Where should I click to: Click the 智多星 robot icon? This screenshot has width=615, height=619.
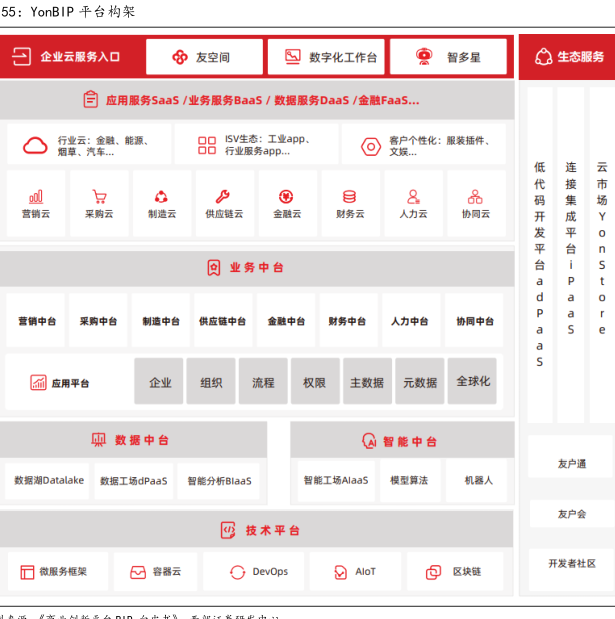[x=424, y=57]
